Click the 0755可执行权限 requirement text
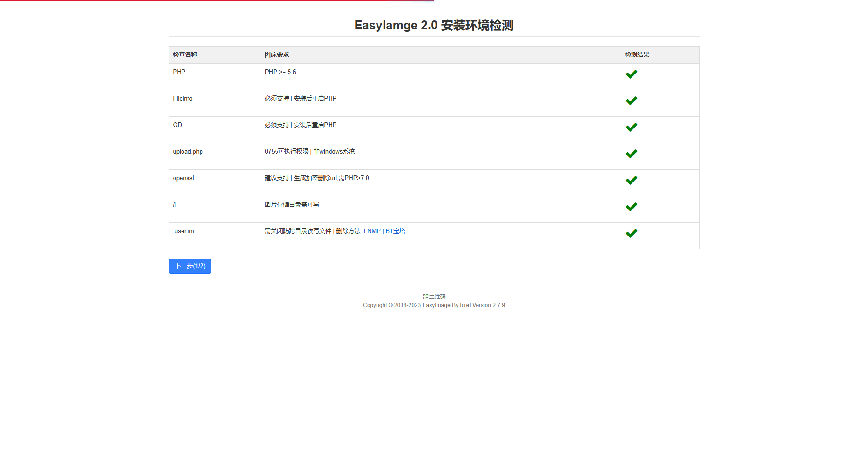 click(310, 152)
